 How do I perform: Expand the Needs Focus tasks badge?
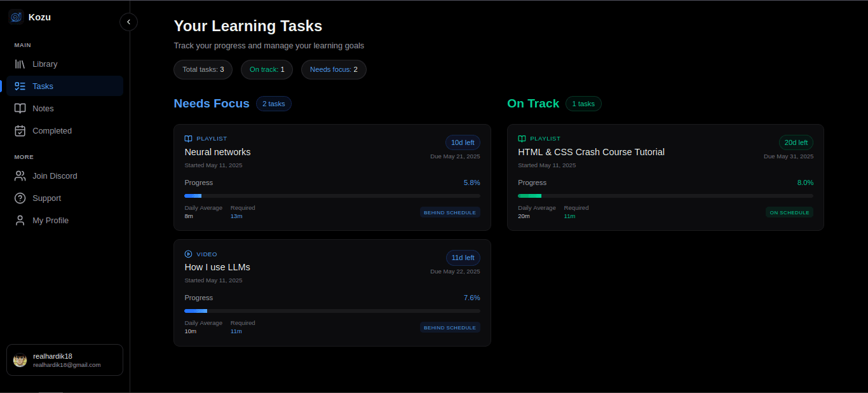pos(273,103)
